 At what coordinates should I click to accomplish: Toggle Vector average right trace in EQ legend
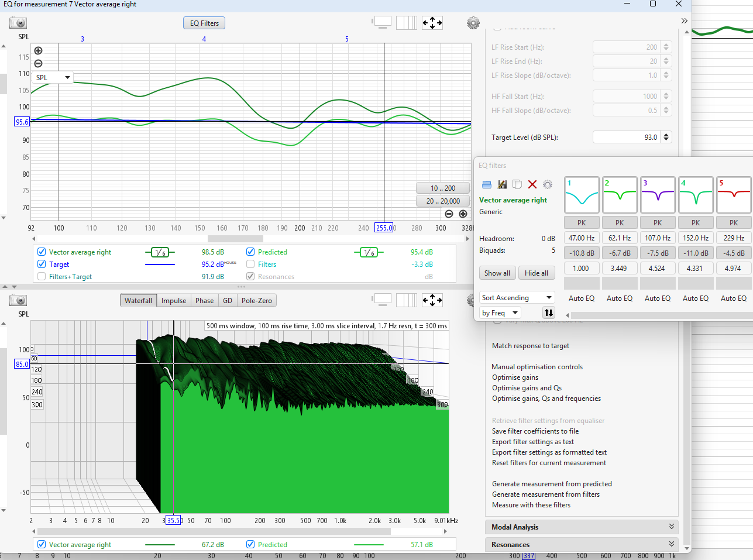tap(42, 252)
